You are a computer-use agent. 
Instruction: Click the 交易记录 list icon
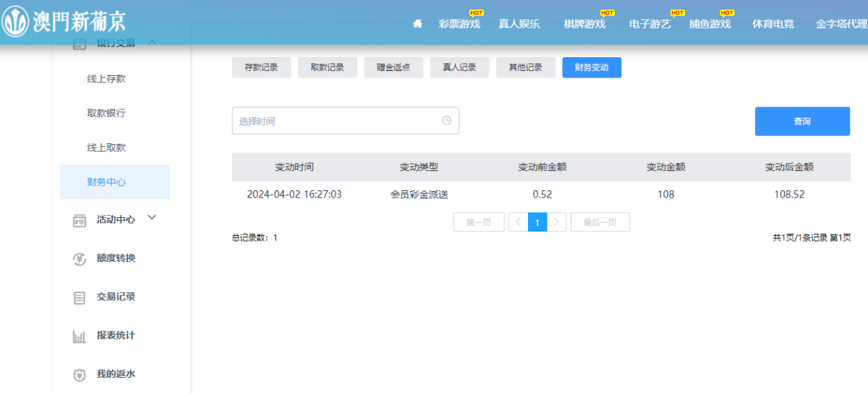pos(80,297)
